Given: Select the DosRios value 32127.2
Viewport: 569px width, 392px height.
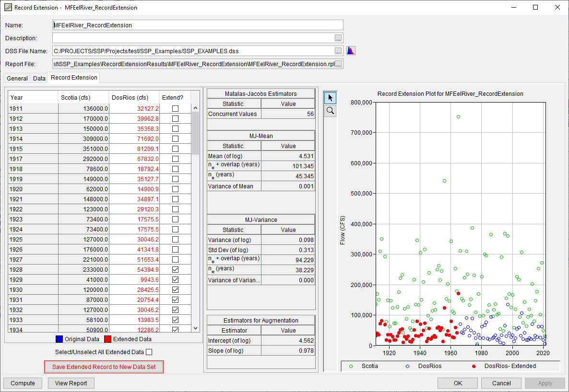Looking at the screenshot, I should pyautogui.click(x=134, y=108).
